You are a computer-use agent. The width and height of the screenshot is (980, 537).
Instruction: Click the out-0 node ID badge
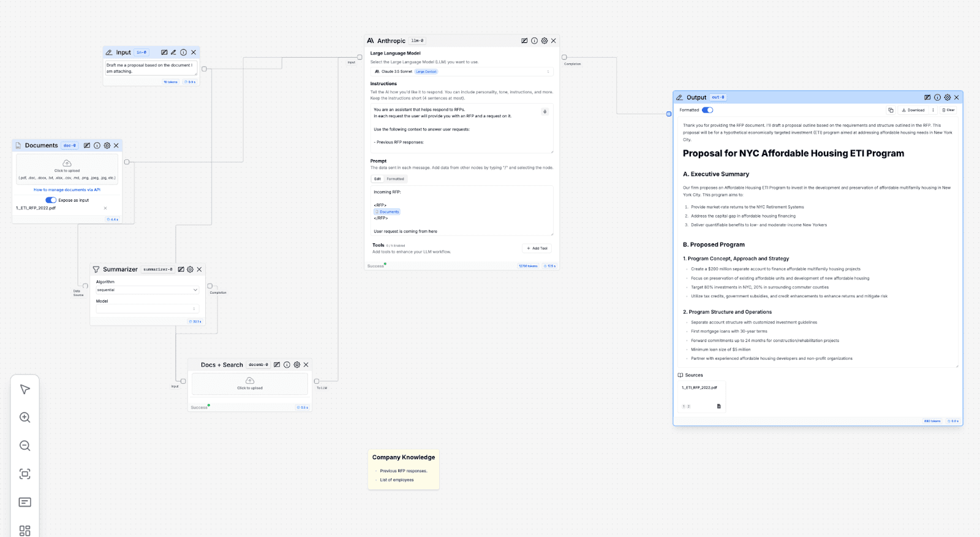(x=718, y=97)
